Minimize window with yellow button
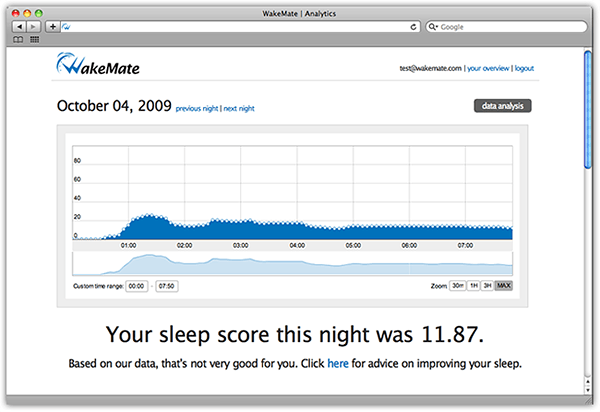 27,13
